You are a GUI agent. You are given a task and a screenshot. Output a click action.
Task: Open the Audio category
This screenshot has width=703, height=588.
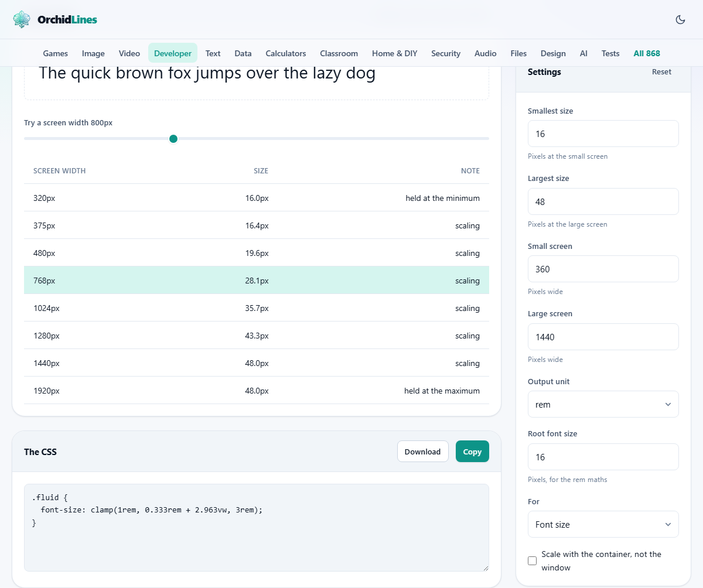pyautogui.click(x=486, y=53)
